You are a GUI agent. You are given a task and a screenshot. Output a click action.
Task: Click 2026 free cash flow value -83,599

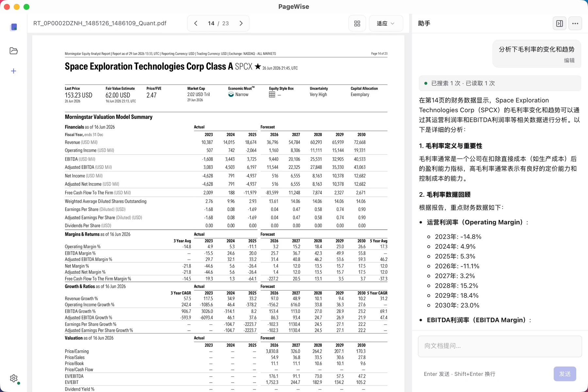(x=272, y=193)
